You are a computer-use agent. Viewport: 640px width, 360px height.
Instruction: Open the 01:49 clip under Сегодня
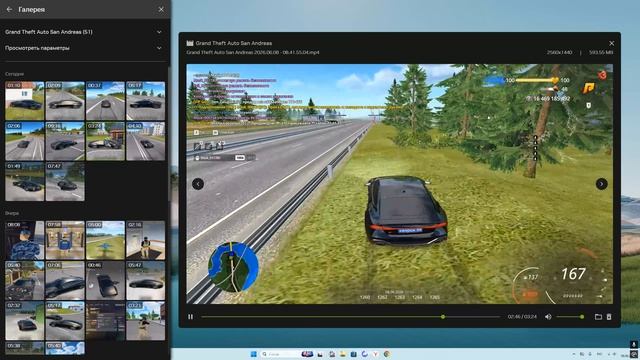[x=24, y=182]
